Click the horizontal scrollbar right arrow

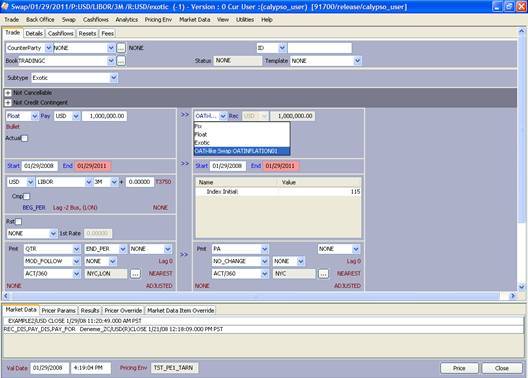[x=513, y=296]
